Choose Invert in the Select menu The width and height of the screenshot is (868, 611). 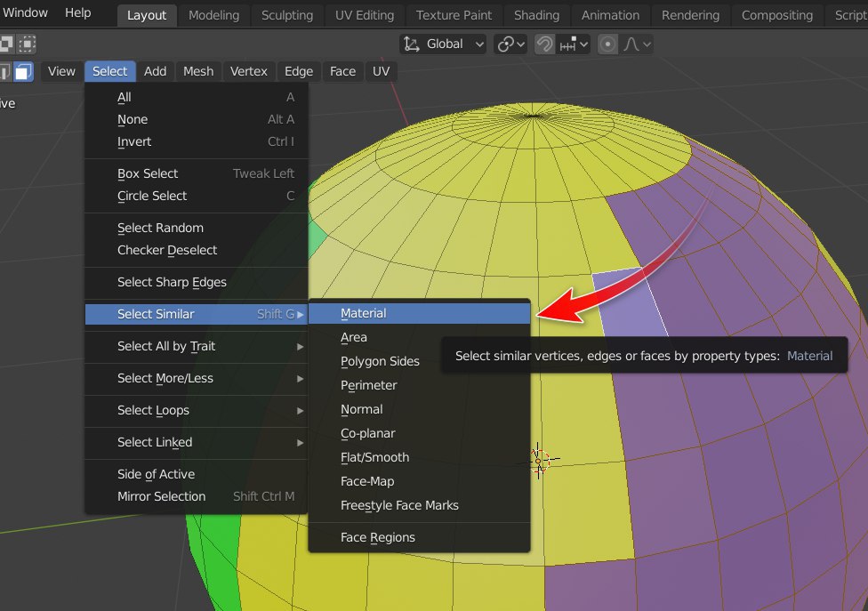(x=197, y=141)
